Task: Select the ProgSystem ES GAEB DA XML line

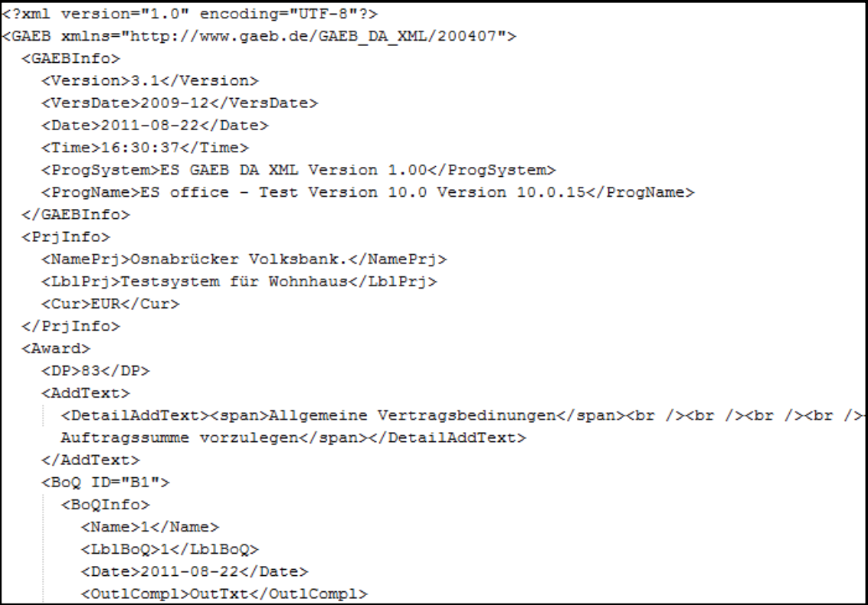Action: [298, 170]
